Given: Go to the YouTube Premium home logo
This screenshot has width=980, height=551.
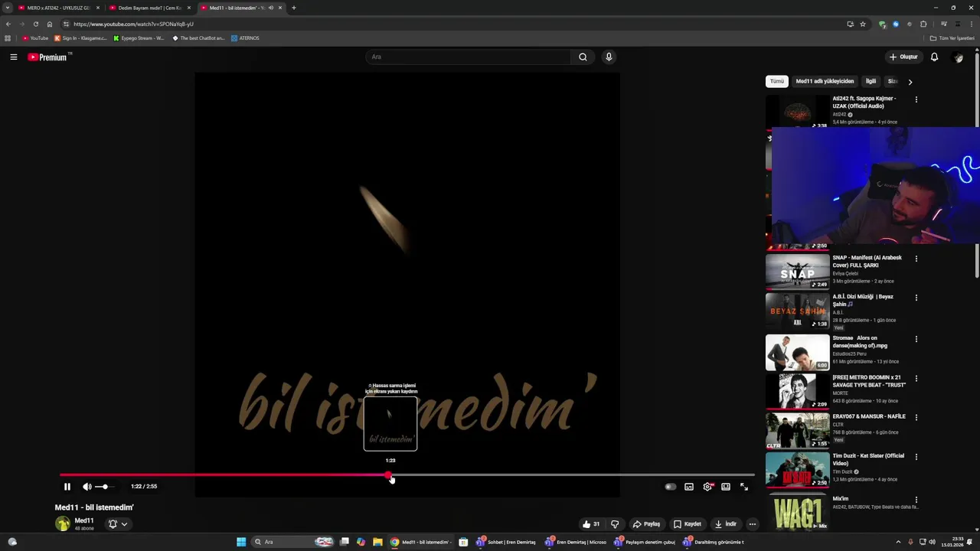Looking at the screenshot, I should [x=48, y=57].
